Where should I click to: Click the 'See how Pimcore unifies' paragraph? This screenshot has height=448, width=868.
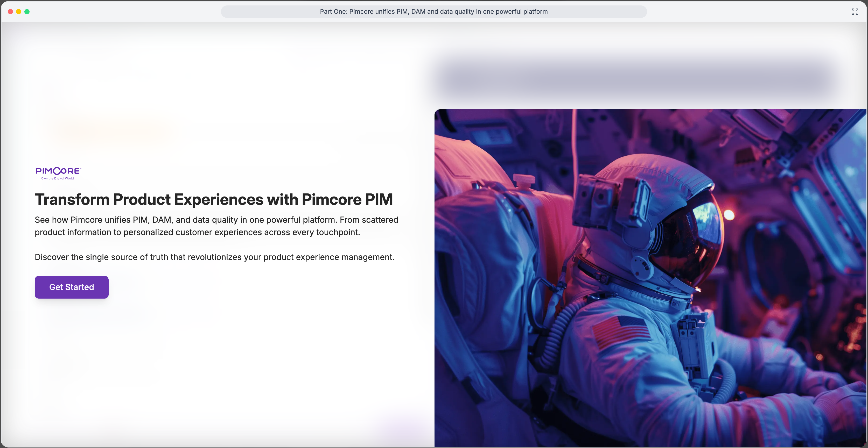(x=216, y=226)
